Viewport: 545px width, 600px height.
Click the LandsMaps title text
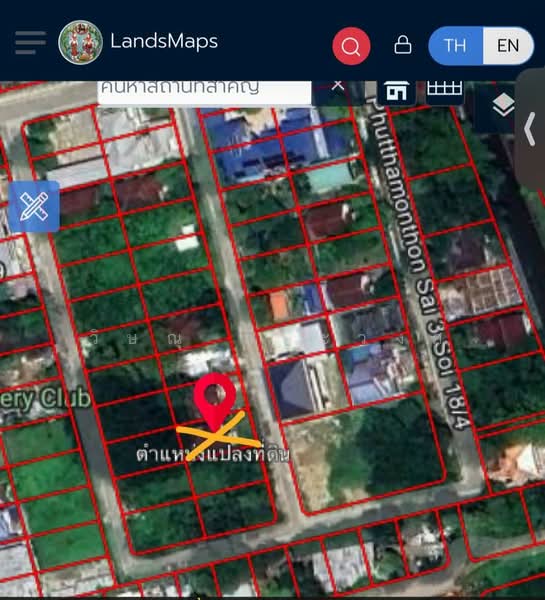[164, 41]
